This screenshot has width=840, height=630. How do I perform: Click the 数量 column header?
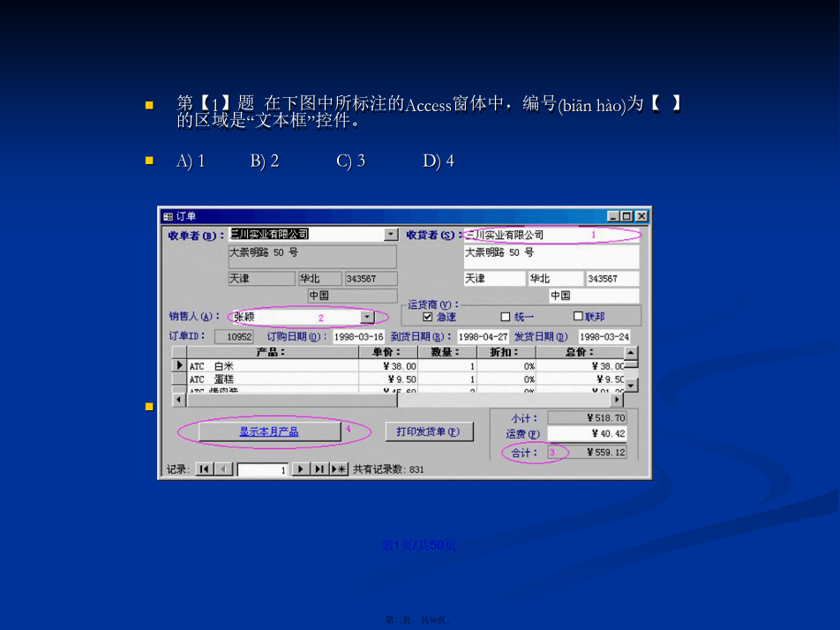tap(446, 352)
